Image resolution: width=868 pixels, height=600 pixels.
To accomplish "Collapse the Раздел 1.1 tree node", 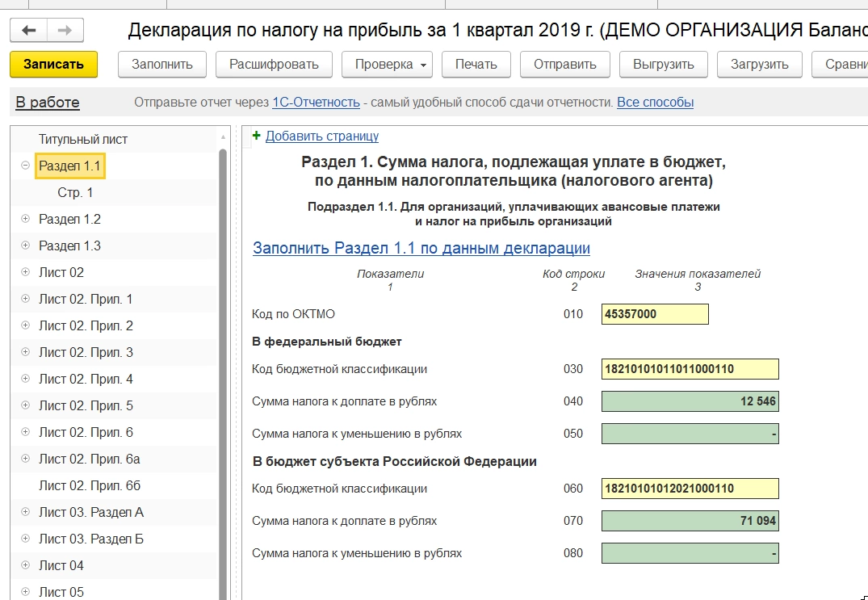I will pyautogui.click(x=25, y=166).
